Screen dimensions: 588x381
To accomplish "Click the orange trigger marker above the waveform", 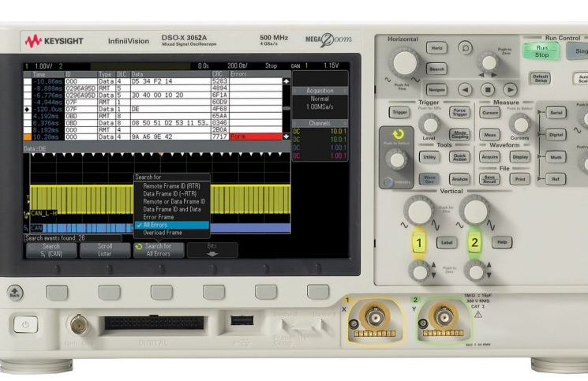I will [161, 155].
